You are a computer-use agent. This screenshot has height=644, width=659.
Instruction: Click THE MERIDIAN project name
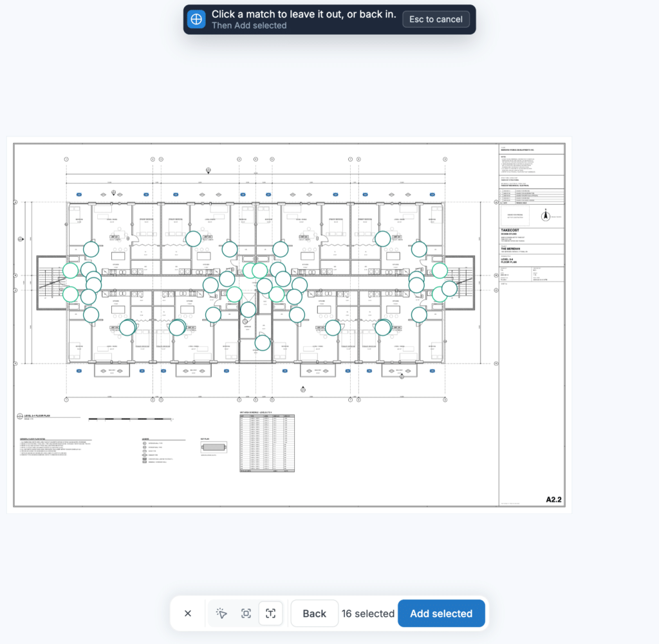click(x=510, y=249)
